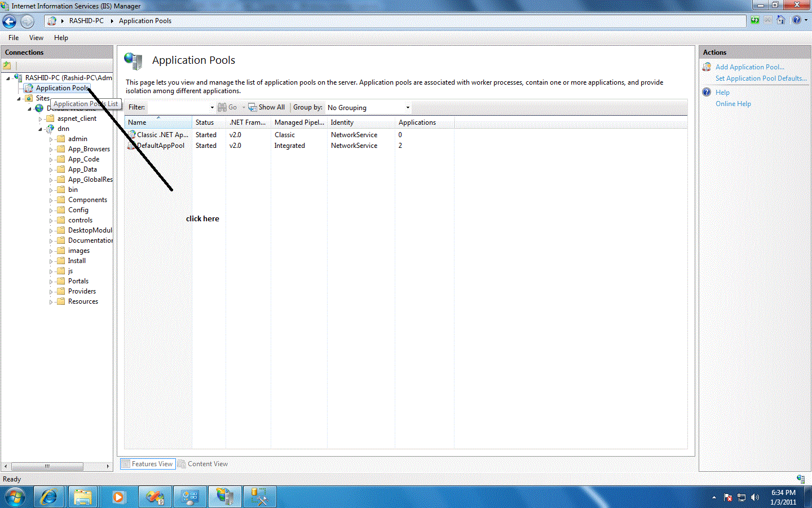The image size is (812, 508).
Task: Open the Help menu
Action: click(61, 38)
